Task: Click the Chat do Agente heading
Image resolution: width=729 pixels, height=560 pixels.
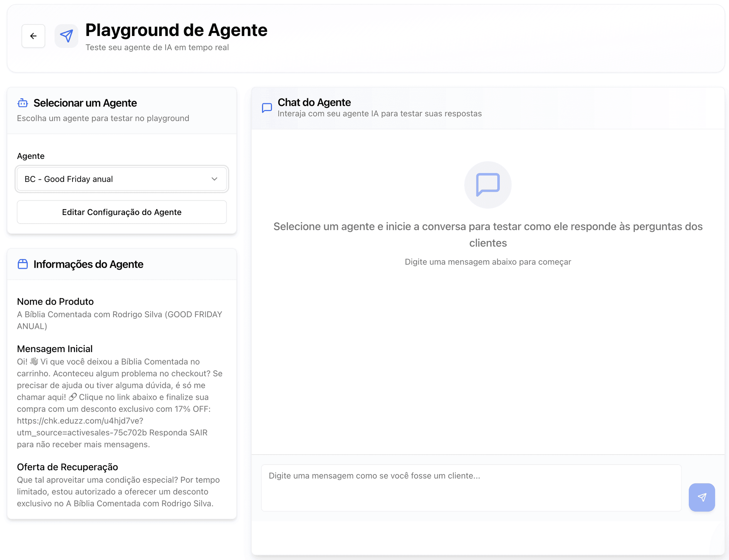Action: click(x=314, y=103)
